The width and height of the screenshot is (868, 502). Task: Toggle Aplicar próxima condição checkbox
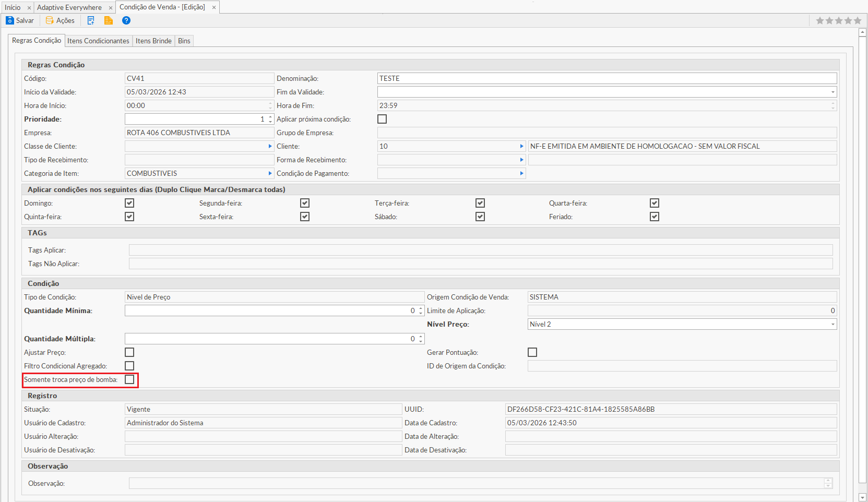tap(382, 119)
